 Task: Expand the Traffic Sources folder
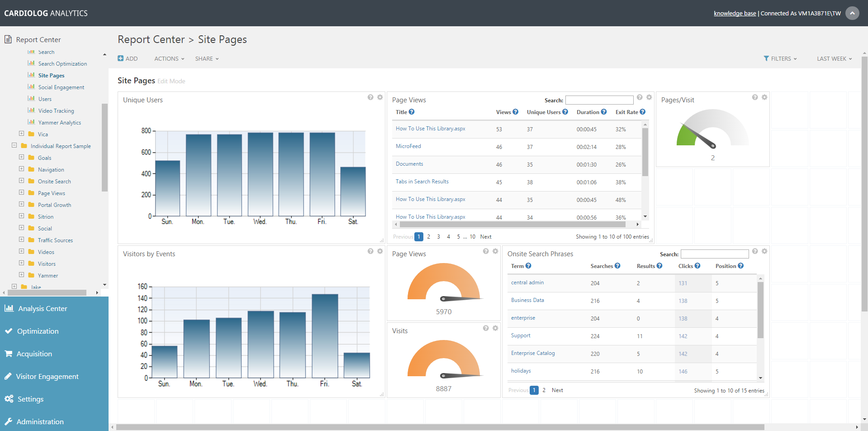[x=21, y=239]
